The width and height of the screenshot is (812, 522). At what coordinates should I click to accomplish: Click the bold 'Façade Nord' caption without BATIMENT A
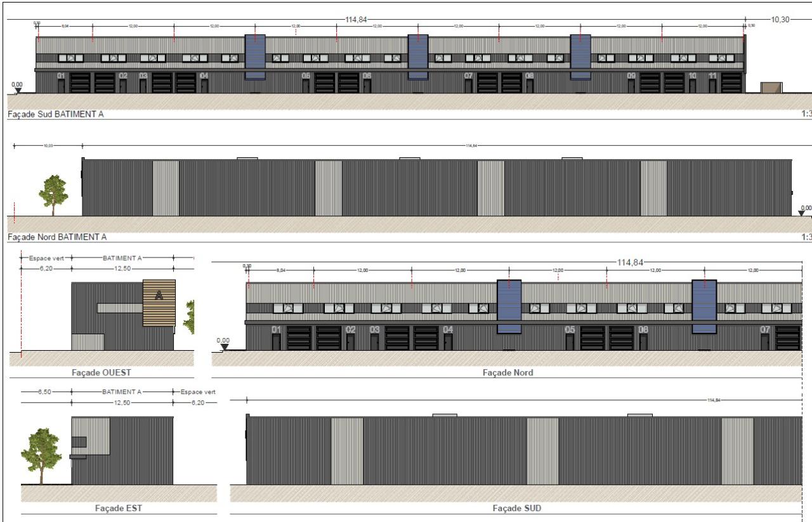coord(507,372)
